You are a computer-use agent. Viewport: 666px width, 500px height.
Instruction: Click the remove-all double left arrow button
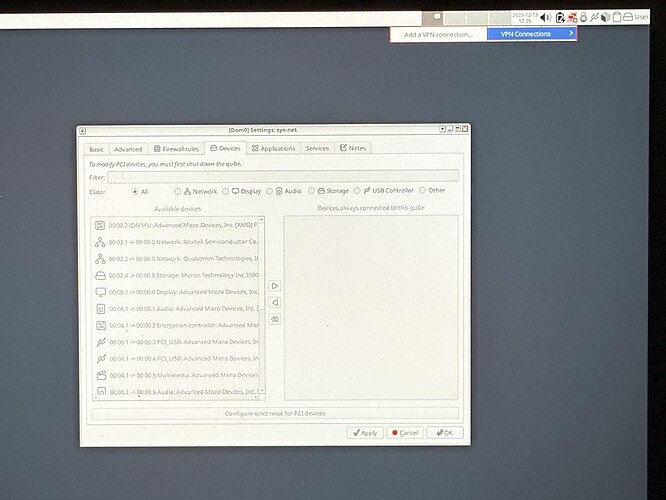click(275, 319)
